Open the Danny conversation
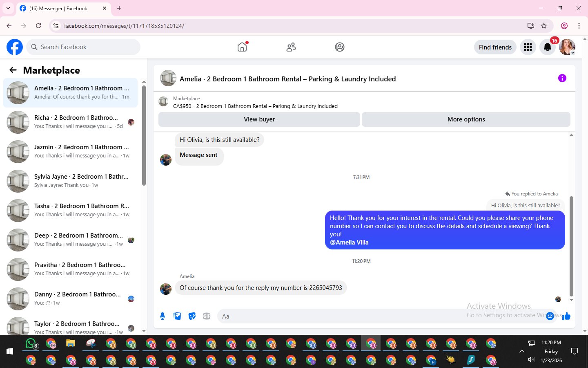Viewport: 588px width, 368px height. tap(70, 299)
